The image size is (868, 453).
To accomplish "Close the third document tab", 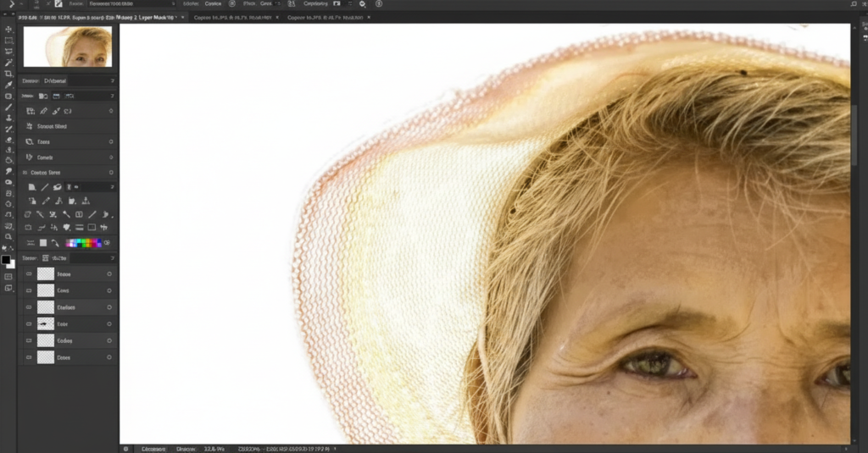I will coord(370,18).
